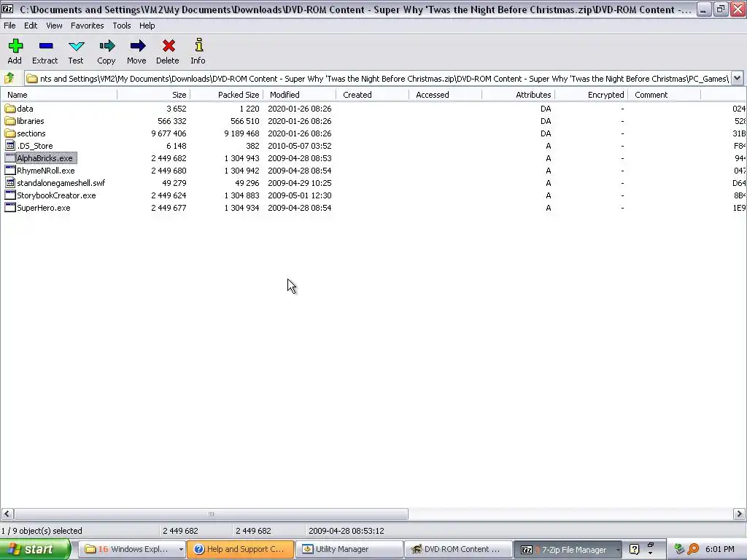This screenshot has height=560, width=747.
Task: Select the libraries folder icon
Action: click(x=10, y=121)
